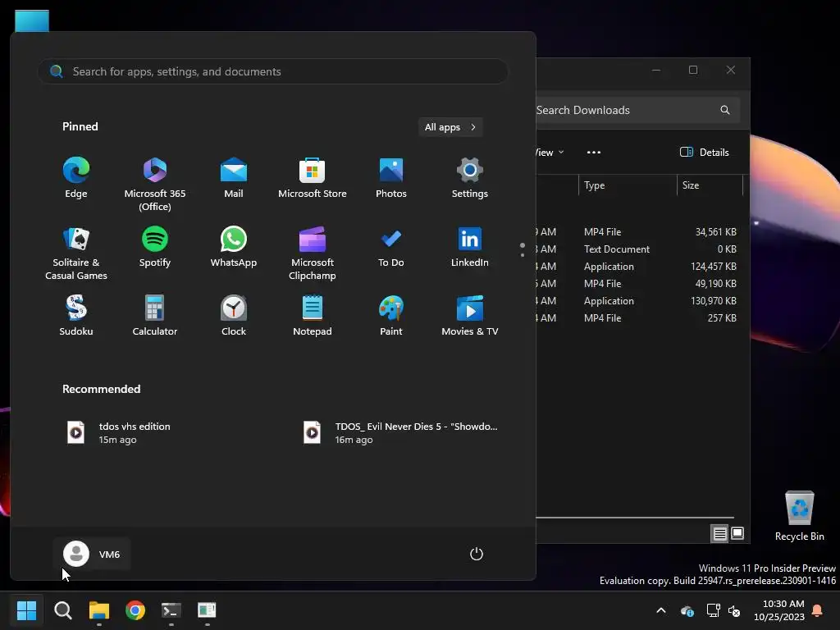
Task: Select the Recycle Bin desktop icon
Action: pos(799,515)
